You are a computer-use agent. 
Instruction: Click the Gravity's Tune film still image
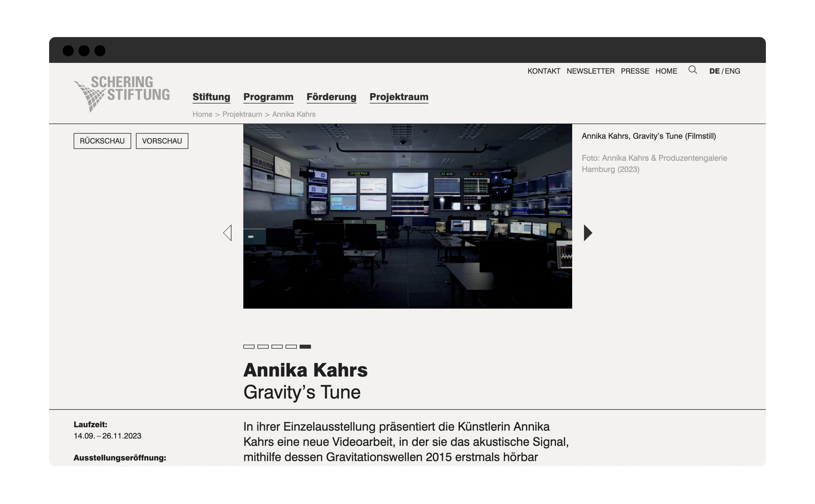pos(407,216)
